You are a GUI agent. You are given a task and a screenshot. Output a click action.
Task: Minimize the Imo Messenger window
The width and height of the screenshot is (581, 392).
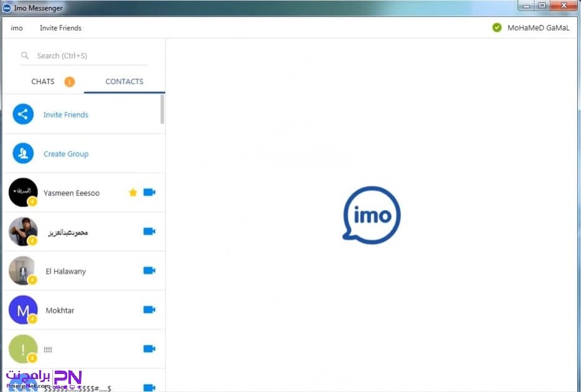point(527,6)
